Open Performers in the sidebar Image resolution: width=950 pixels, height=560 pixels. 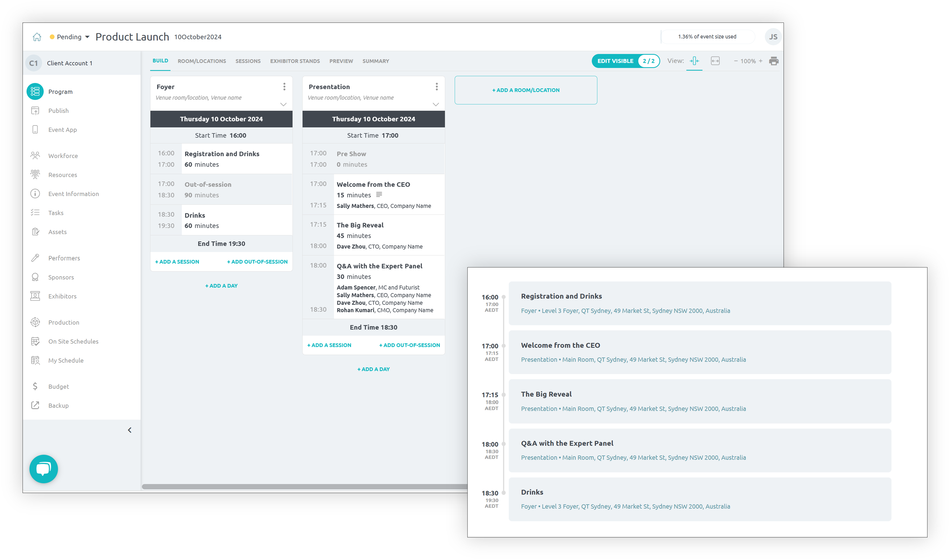[x=64, y=258]
